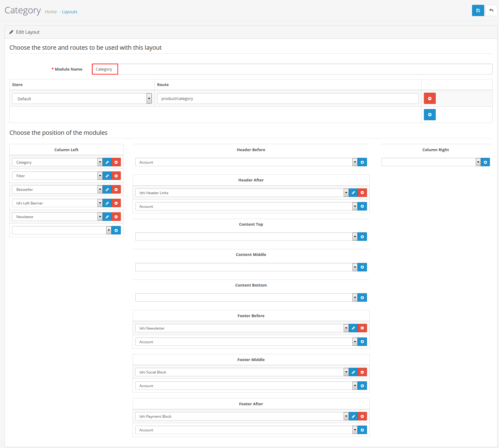Remove the Ishi Social Block module

362,372
